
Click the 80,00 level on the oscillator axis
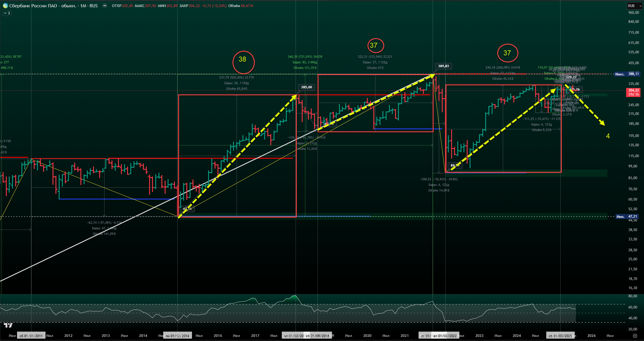coord(633,296)
